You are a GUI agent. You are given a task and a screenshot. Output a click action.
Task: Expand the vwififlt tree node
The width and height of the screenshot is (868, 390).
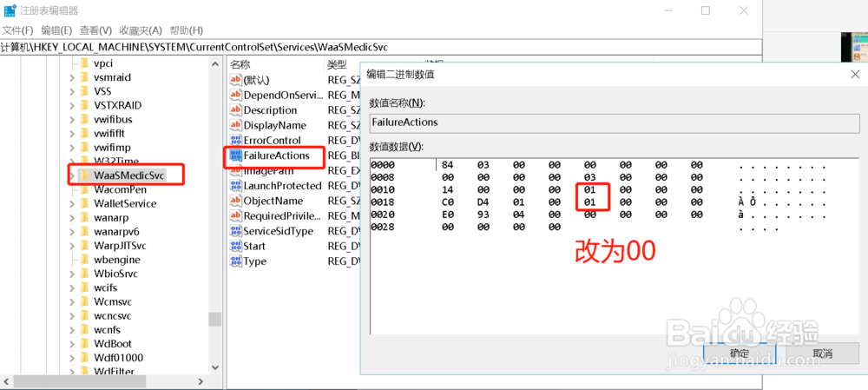tap(73, 134)
